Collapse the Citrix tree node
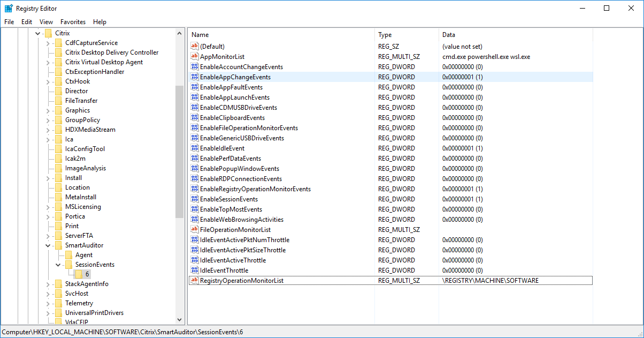Image resolution: width=644 pixels, height=338 pixels. 37,33
